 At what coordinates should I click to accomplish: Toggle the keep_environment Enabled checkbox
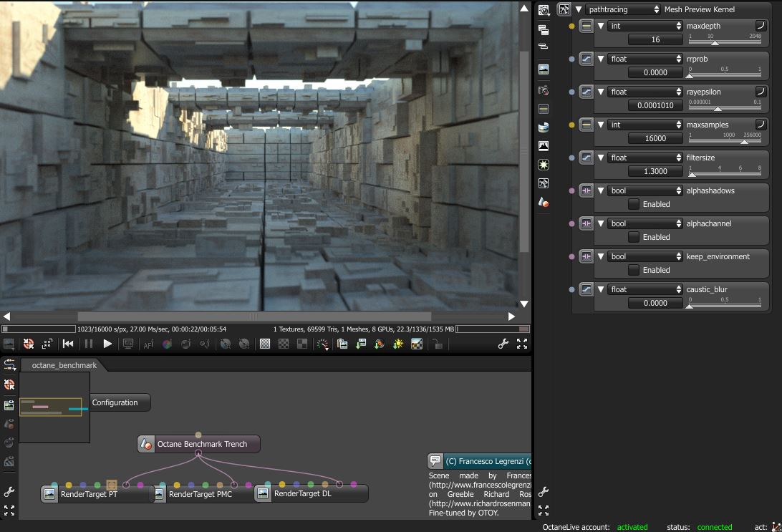[634, 270]
